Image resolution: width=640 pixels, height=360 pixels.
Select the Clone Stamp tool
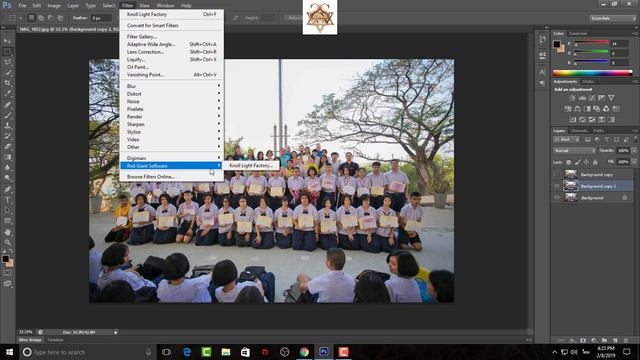tap(7, 126)
